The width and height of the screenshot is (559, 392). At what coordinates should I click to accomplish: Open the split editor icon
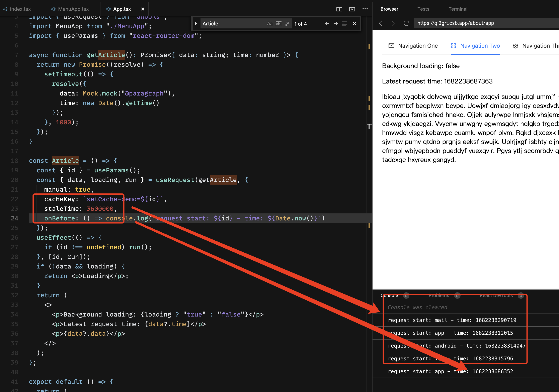click(x=339, y=9)
